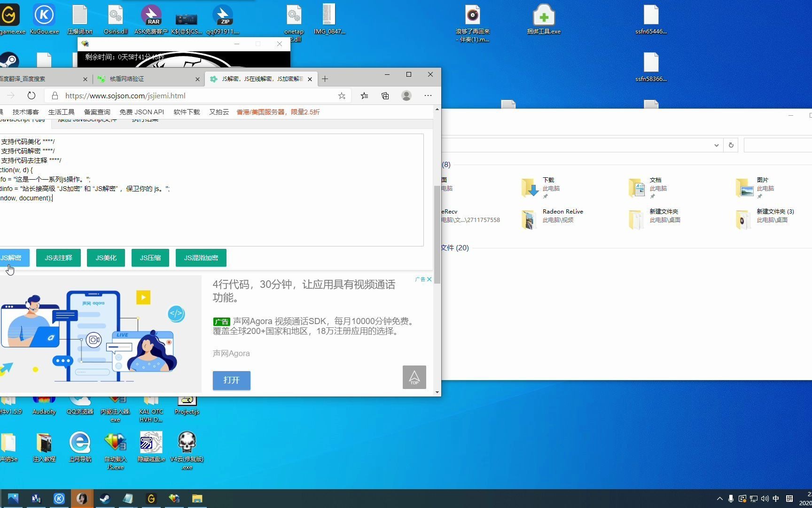The image size is (812, 508).
Task: Add current page to favorites with the star
Action: click(342, 95)
